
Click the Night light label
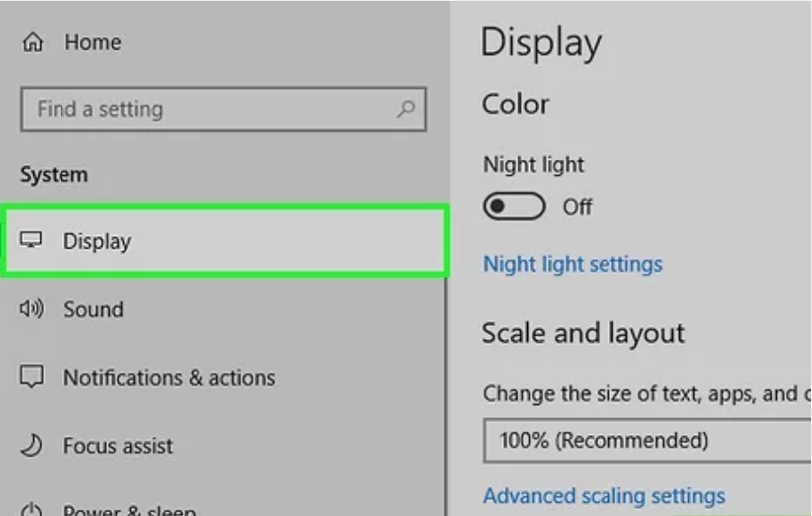pyautogui.click(x=534, y=164)
